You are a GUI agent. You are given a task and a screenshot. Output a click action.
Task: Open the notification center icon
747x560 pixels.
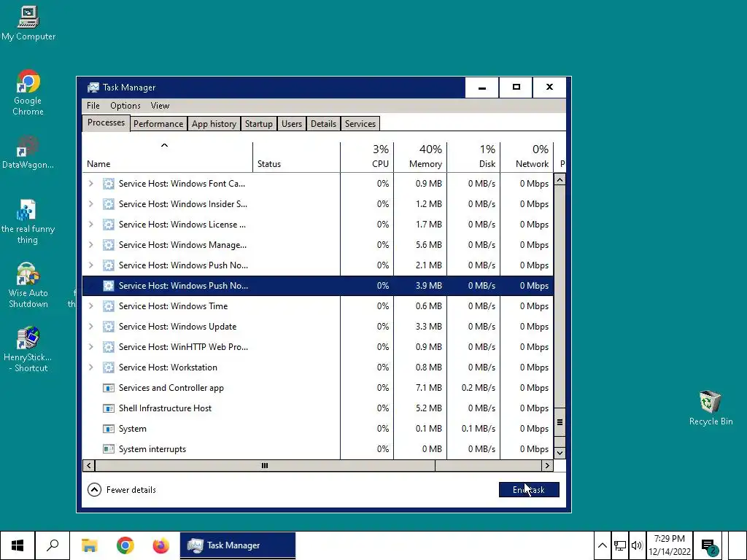(709, 546)
